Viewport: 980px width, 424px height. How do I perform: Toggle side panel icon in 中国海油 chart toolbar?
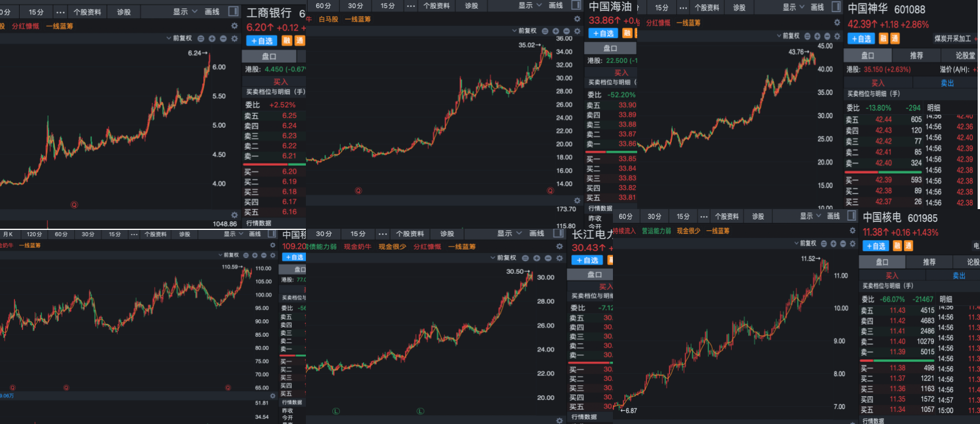point(576,5)
